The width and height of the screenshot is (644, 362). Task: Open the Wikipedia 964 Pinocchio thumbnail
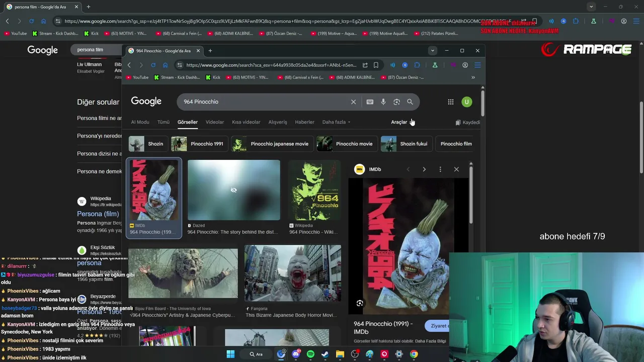pyautogui.click(x=314, y=190)
